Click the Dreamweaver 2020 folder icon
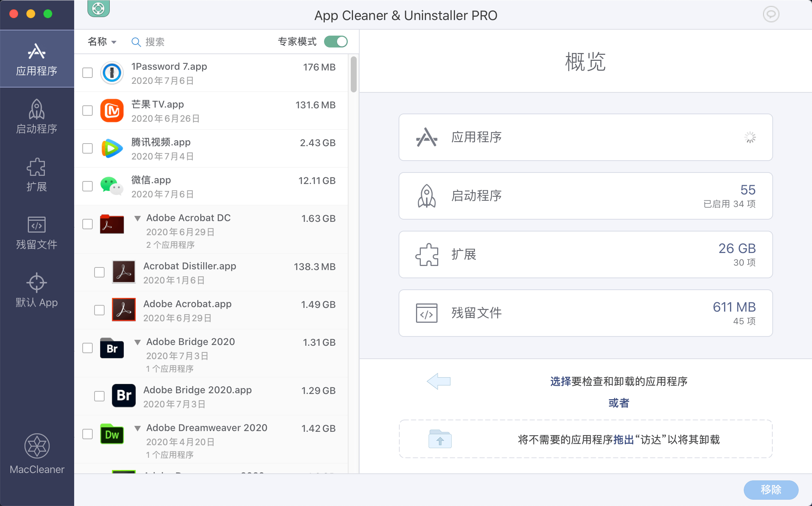Image resolution: width=812 pixels, height=506 pixels. pyautogui.click(x=112, y=434)
